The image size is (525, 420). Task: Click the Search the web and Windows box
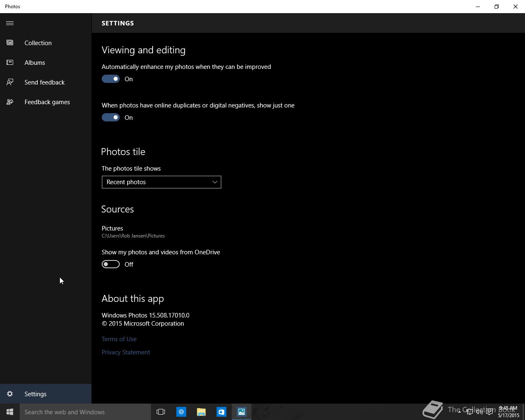click(85, 412)
